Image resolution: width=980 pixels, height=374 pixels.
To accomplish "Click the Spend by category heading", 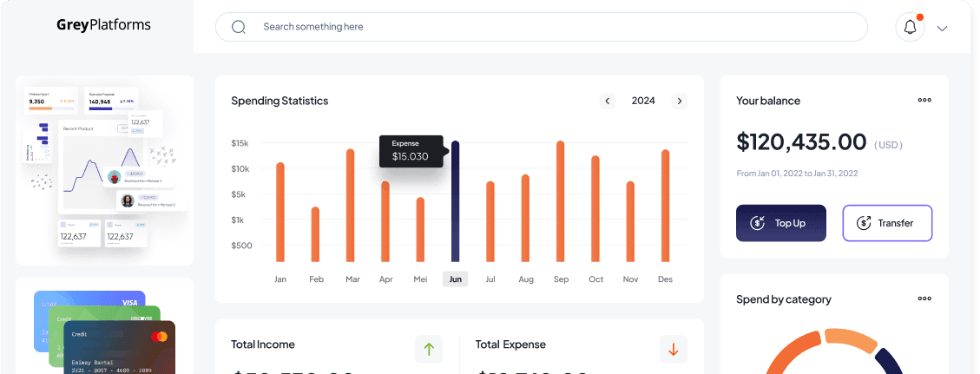I will (x=784, y=299).
